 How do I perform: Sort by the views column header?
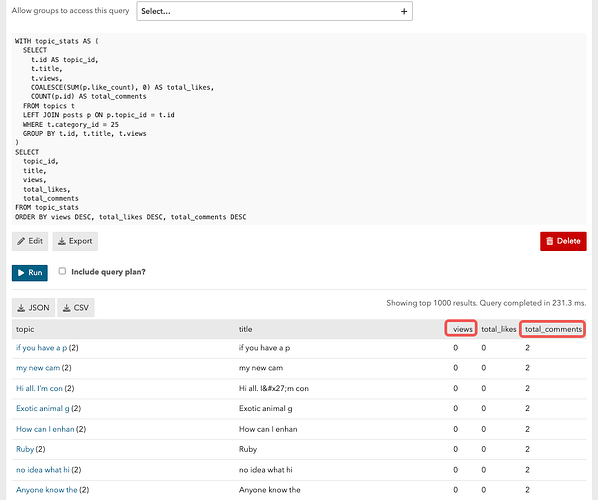click(463, 329)
